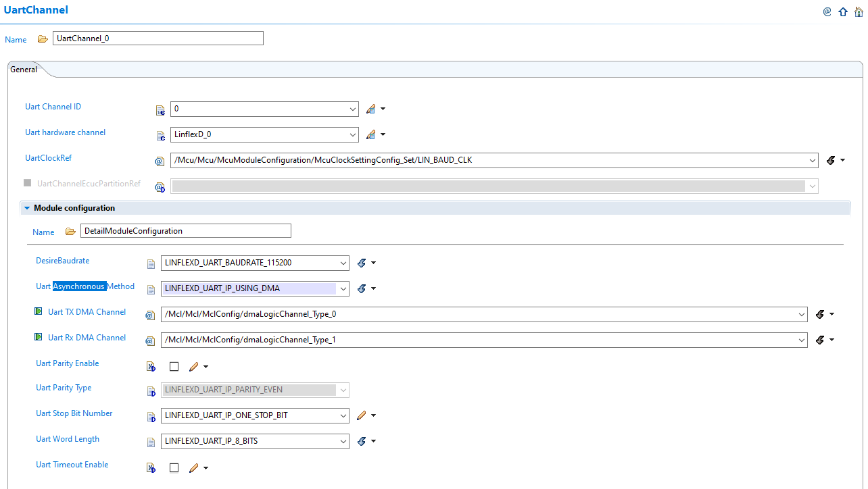The image size is (868, 489).
Task: Click the XD toggle icon beside Uart Parity Enable
Action: point(150,366)
